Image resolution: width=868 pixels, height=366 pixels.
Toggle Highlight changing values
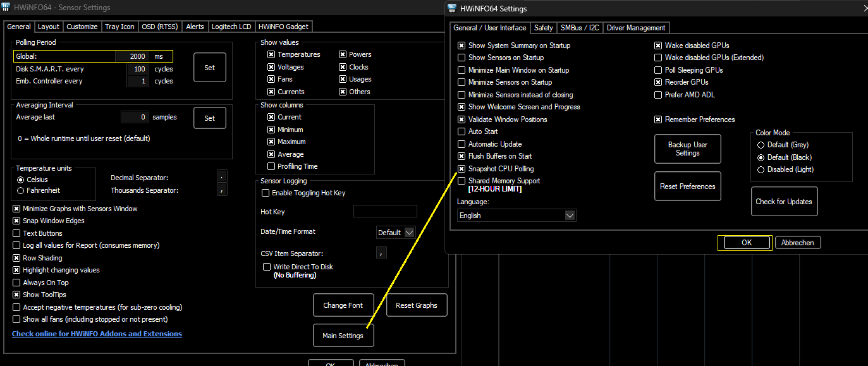16,270
